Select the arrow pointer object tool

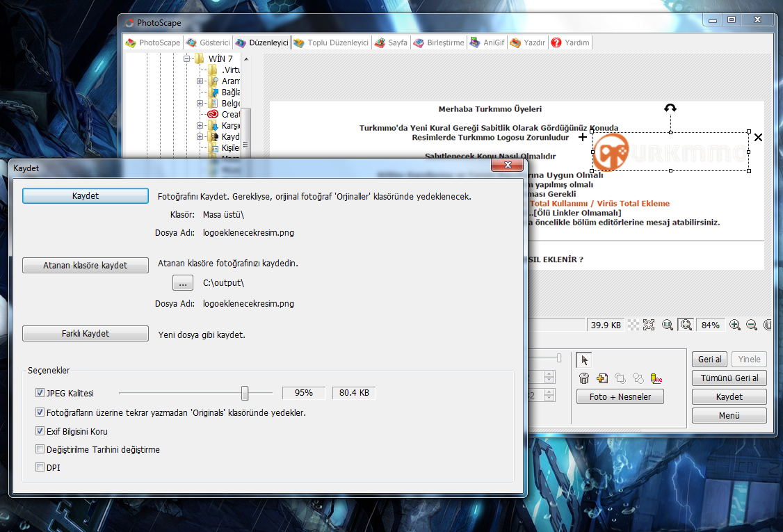point(583,360)
